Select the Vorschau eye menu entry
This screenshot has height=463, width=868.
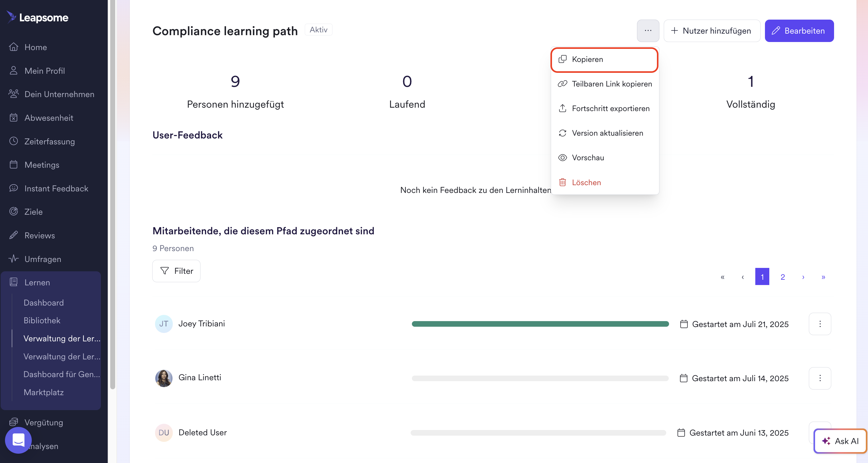pos(588,157)
